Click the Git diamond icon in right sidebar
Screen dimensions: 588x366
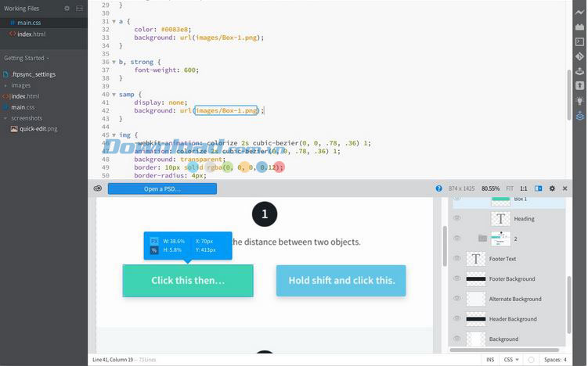[x=579, y=56]
